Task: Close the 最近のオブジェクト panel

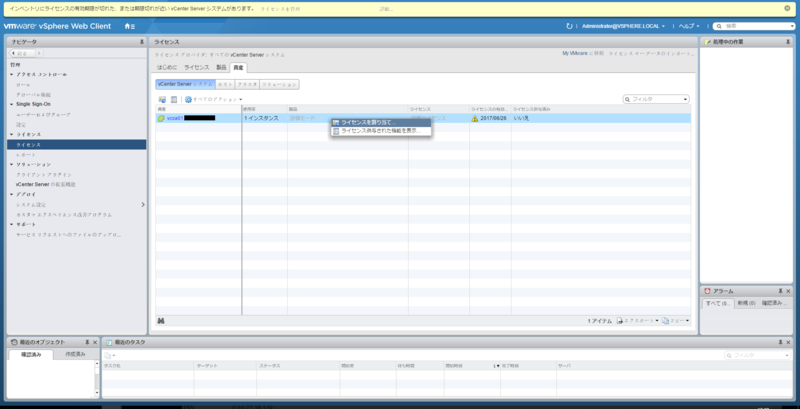Action: tap(95, 342)
